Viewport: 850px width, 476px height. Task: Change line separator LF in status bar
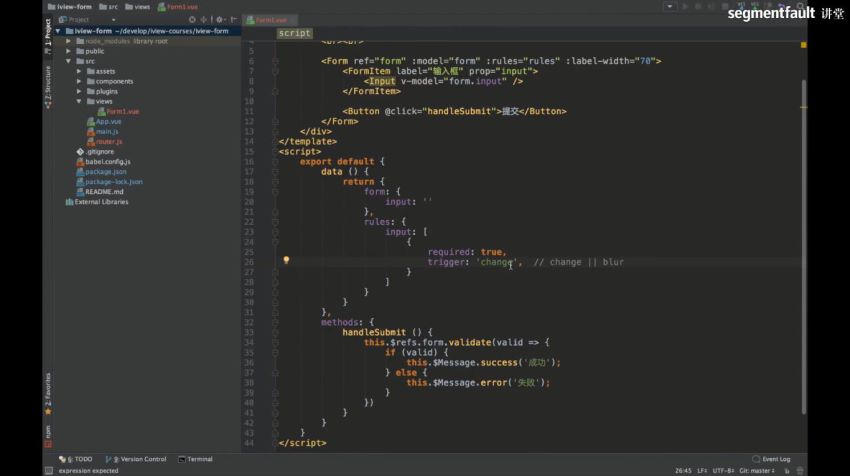702,471
